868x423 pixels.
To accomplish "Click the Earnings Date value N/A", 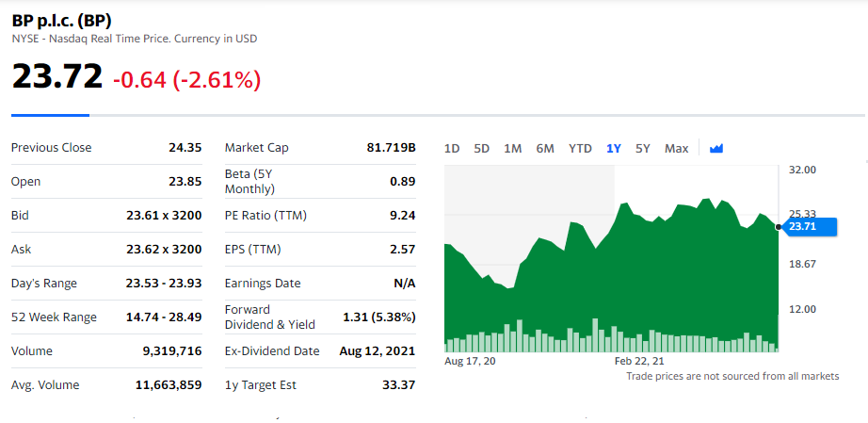I will (405, 284).
